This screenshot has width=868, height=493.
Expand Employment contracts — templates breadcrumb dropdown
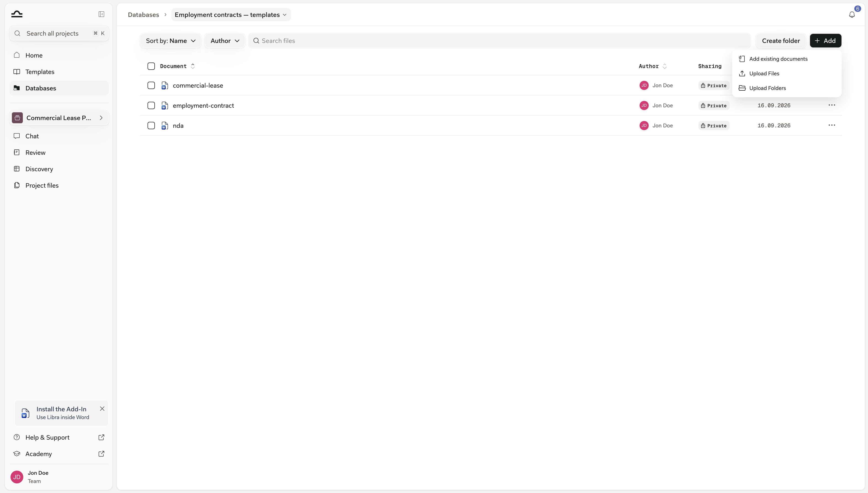[x=231, y=15]
